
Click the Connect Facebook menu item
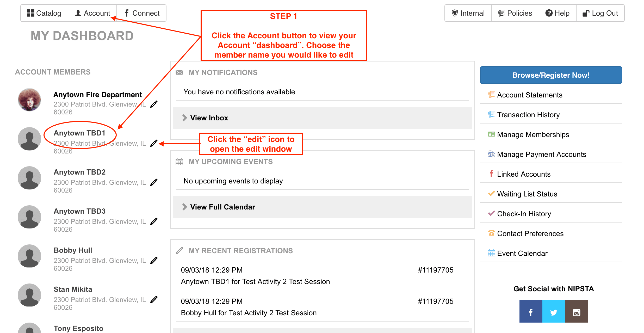click(142, 13)
